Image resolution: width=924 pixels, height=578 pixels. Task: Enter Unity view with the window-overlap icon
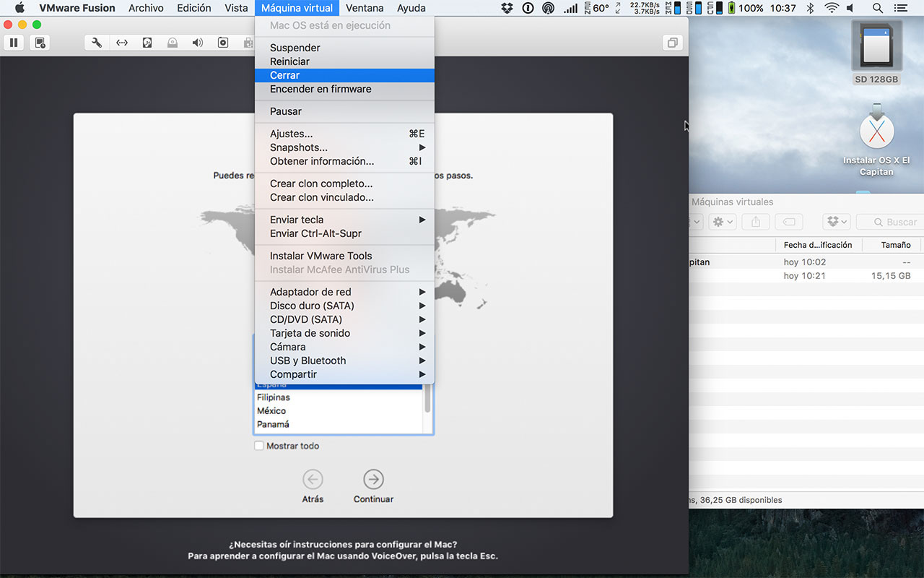[x=672, y=43]
